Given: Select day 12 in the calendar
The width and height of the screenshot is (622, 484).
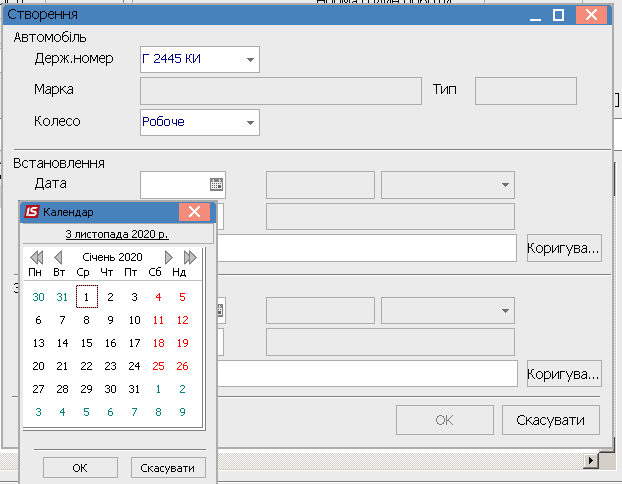Looking at the screenshot, I should coord(182,320).
